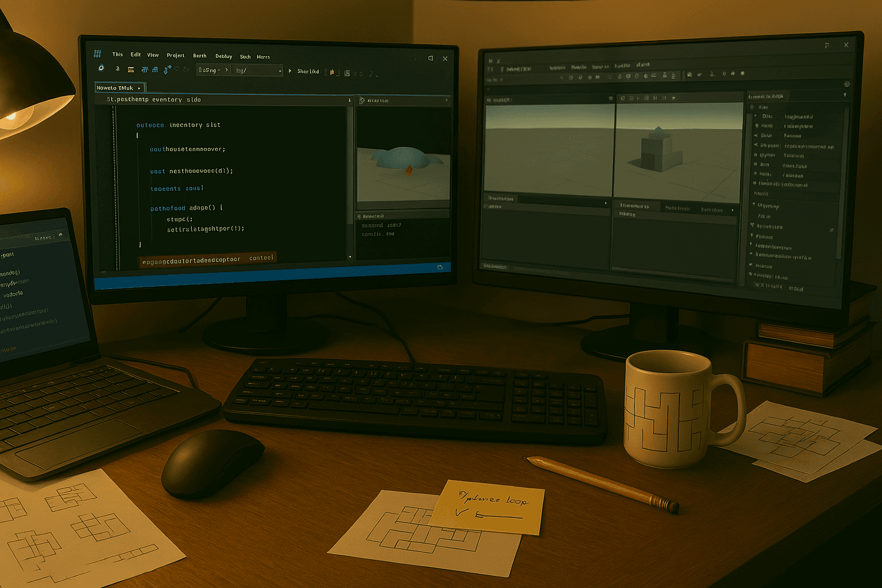Click the blue branch icon in IDE toolbar
This screenshot has height=588, width=882.
(x=167, y=69)
